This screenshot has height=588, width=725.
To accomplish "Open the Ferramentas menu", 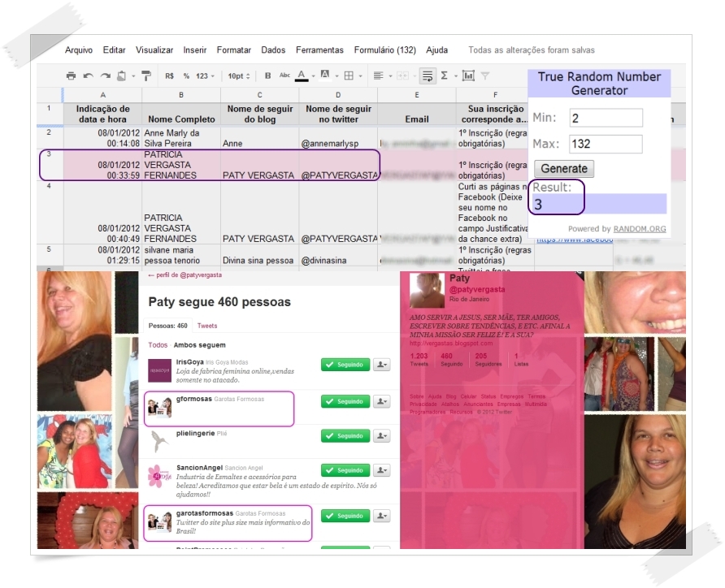I will (319, 50).
